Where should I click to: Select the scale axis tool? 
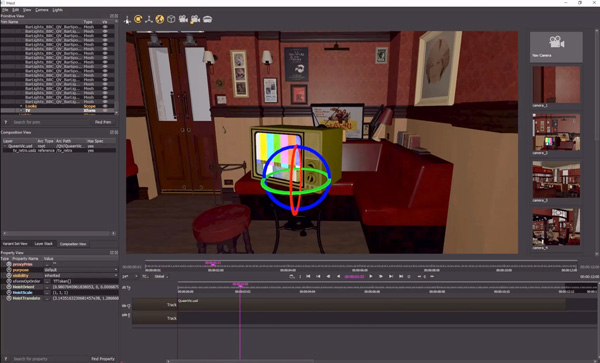coord(149,19)
